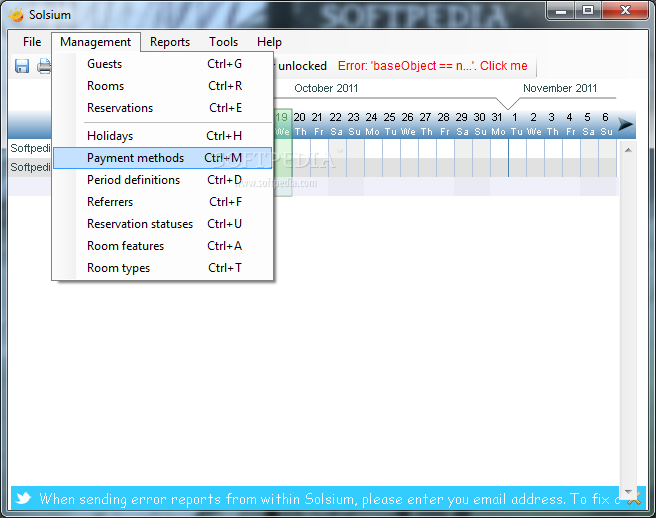Viewport: 656px width, 518px height.
Task: Click the vertical scrollbar down arrow
Action: [x=628, y=492]
